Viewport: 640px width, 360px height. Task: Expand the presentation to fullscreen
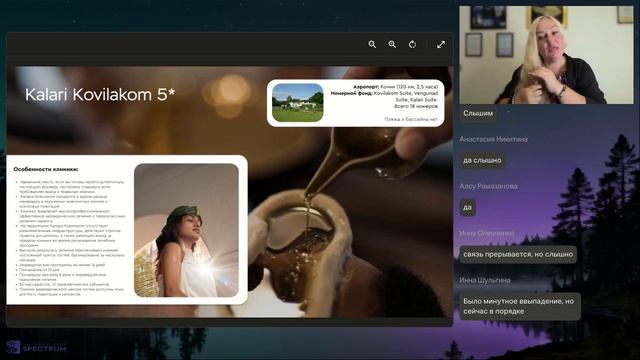tap(441, 44)
